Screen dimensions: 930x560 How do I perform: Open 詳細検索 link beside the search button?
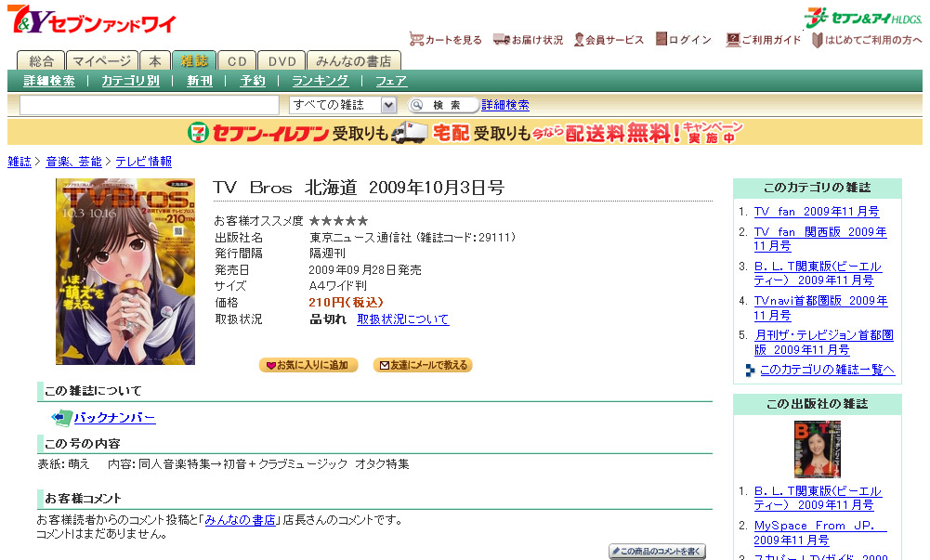505,105
